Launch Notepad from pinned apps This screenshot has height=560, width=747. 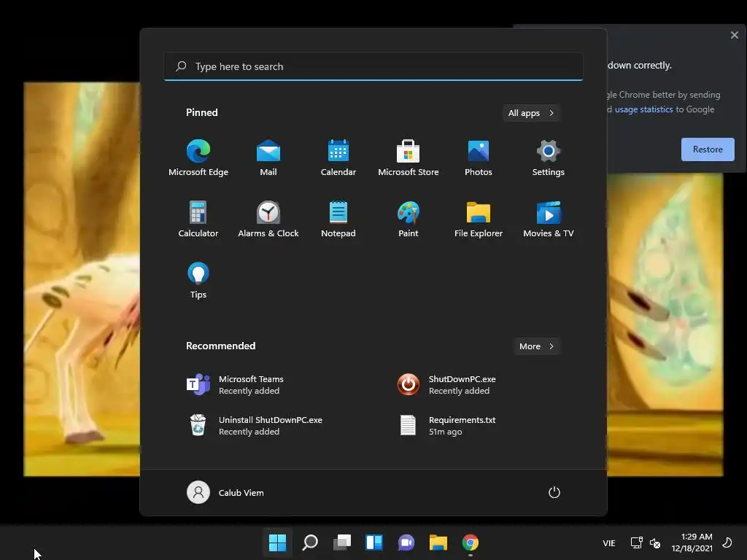[338, 219]
